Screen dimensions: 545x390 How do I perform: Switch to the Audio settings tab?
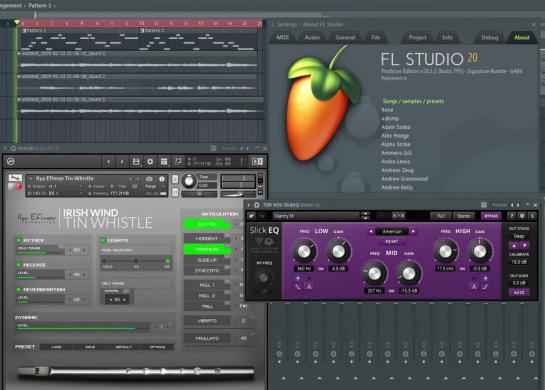(x=312, y=38)
